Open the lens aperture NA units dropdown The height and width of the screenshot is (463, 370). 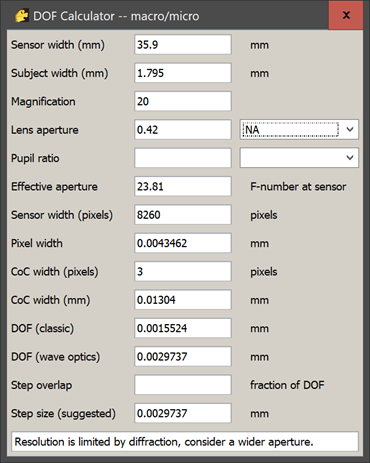click(350, 129)
